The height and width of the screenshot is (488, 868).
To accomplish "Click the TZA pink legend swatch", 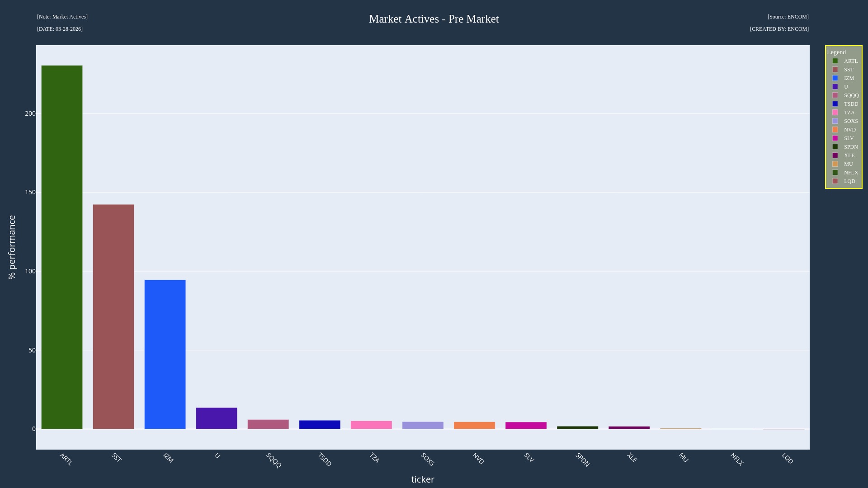I will pos(835,113).
